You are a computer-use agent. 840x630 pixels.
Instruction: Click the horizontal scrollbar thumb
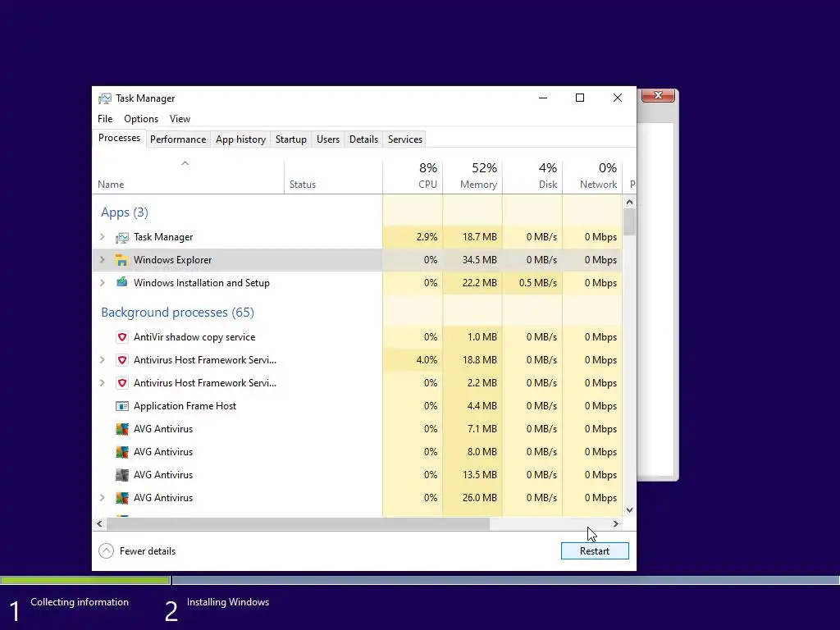click(298, 524)
